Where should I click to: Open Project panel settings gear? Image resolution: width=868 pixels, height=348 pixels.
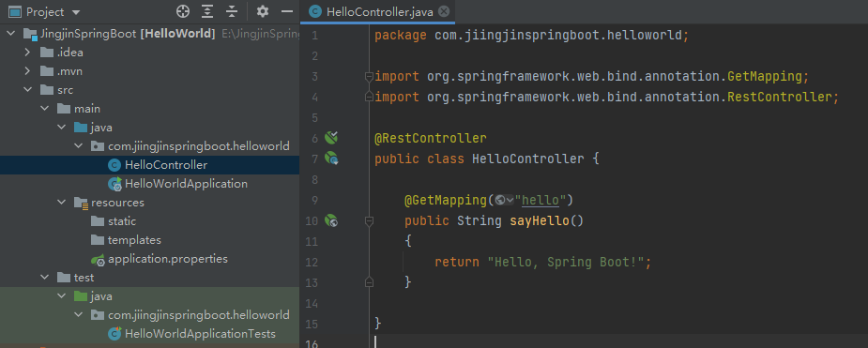pos(263,11)
